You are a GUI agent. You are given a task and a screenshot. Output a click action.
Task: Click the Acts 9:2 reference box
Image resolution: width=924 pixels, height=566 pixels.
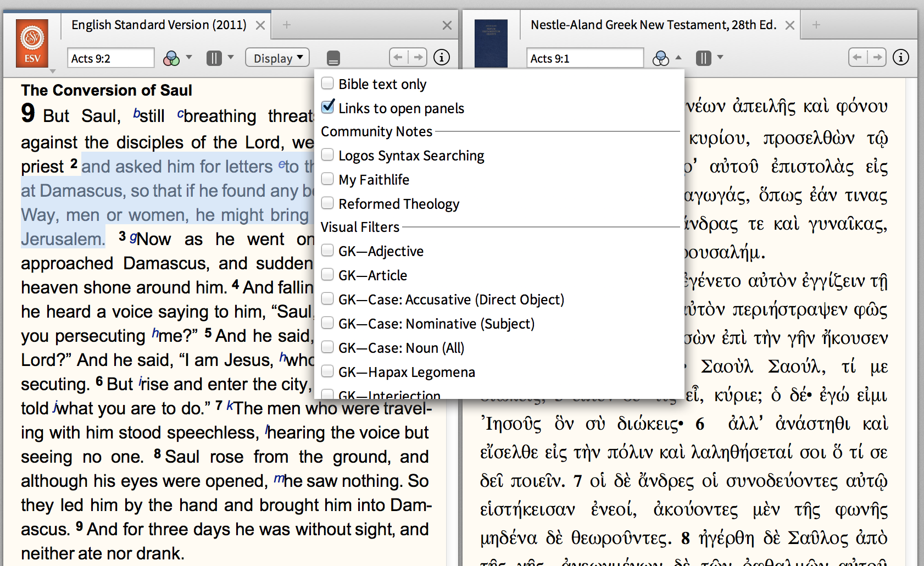point(111,58)
